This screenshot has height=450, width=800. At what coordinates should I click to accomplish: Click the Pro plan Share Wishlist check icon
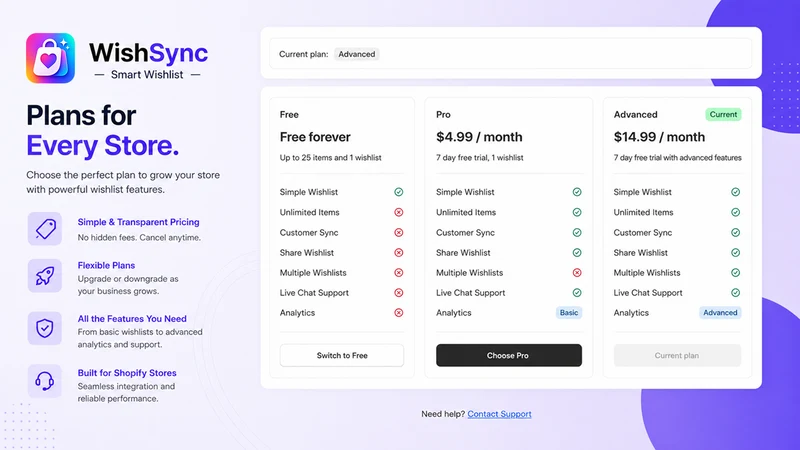pos(577,253)
